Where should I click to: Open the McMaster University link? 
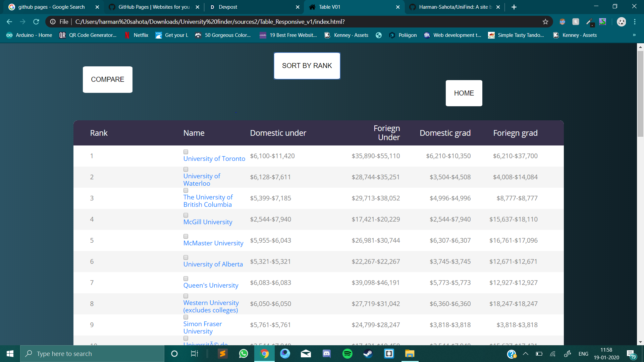[213, 243]
